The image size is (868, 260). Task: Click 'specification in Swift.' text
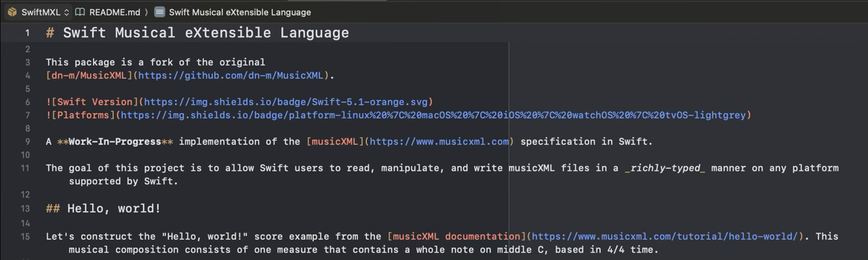[x=587, y=142]
